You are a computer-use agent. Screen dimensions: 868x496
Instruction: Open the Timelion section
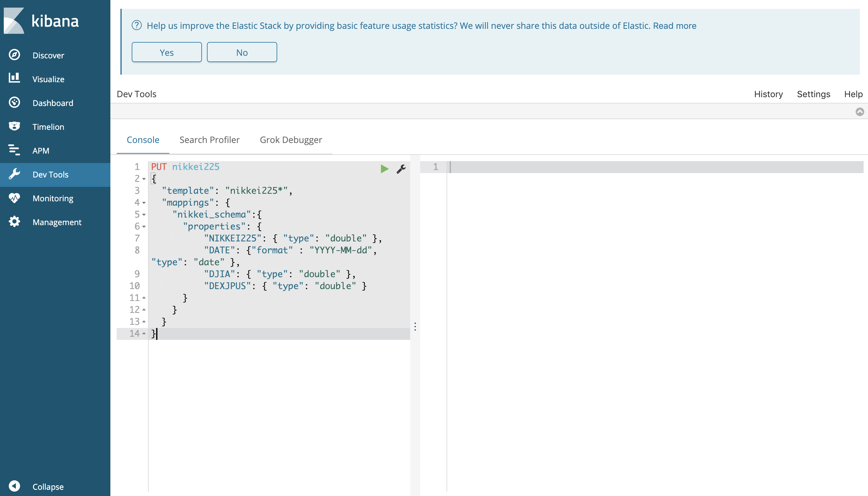pos(48,127)
